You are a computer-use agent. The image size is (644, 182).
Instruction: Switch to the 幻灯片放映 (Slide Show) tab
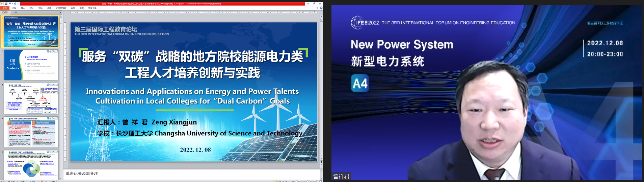[x=61, y=8]
